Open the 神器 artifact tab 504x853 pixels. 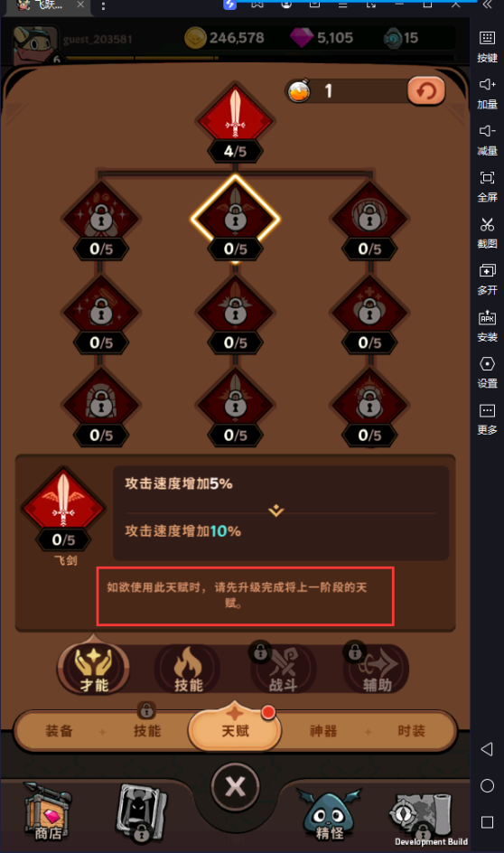click(x=323, y=731)
